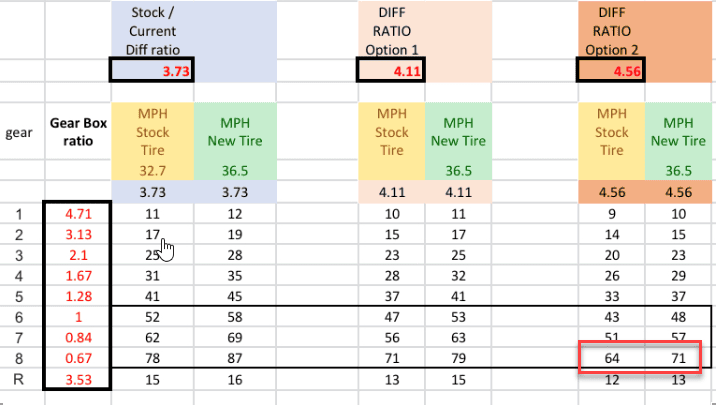Select the 78 MPH stock tire cell
The height and width of the screenshot is (405, 718).
(x=152, y=358)
